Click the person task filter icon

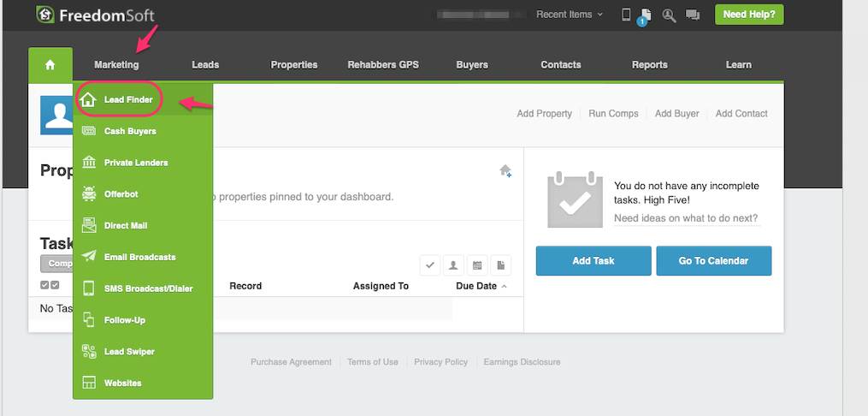pyautogui.click(x=453, y=265)
